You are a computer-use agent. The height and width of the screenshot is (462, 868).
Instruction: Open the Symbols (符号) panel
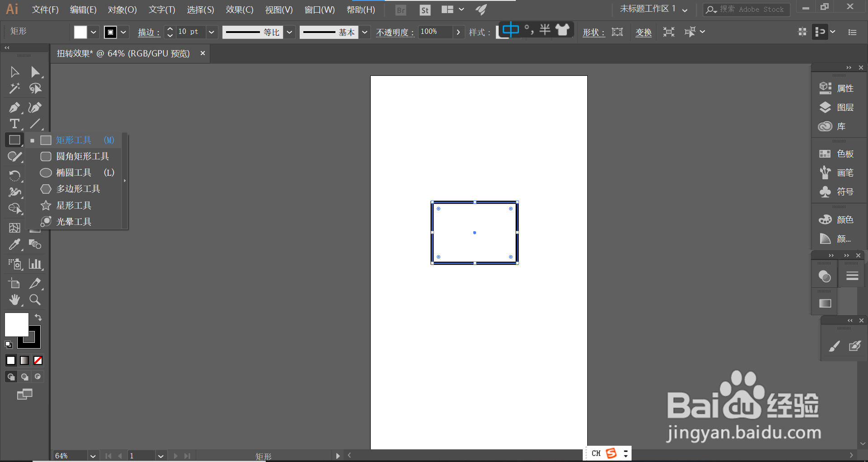pyautogui.click(x=836, y=191)
